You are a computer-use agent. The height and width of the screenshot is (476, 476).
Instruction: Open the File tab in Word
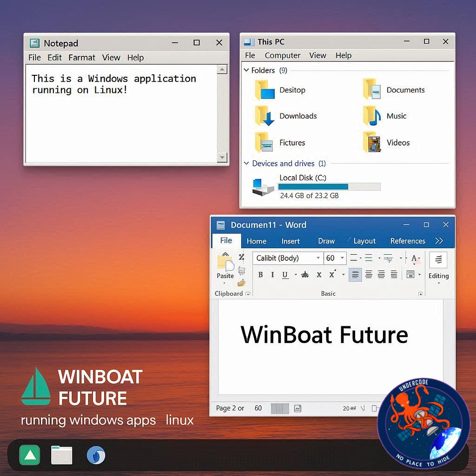click(x=226, y=240)
